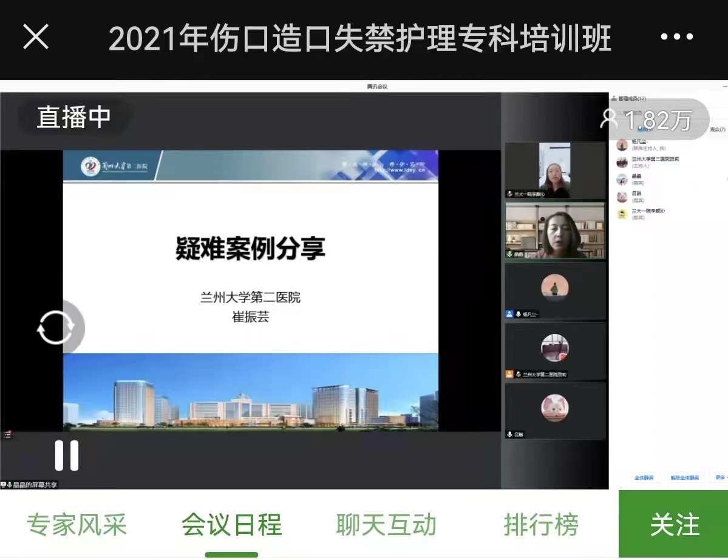Click the 腾讯会议 window title
Image resolution: width=728 pixels, height=560 pixels.
[377, 86]
